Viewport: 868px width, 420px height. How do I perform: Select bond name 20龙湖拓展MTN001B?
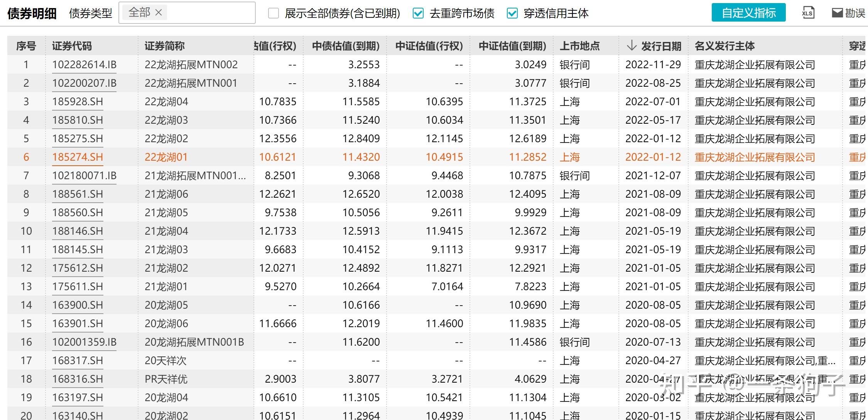coord(194,342)
